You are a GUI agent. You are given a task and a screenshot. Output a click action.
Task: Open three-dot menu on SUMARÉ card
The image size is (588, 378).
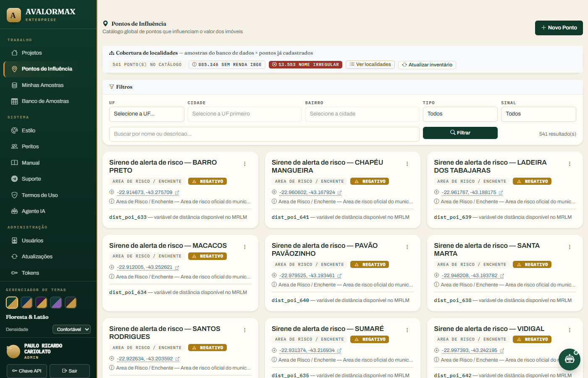pos(407,330)
